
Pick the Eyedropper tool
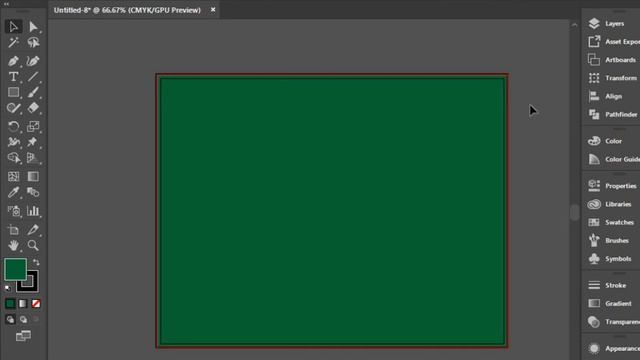click(13, 192)
